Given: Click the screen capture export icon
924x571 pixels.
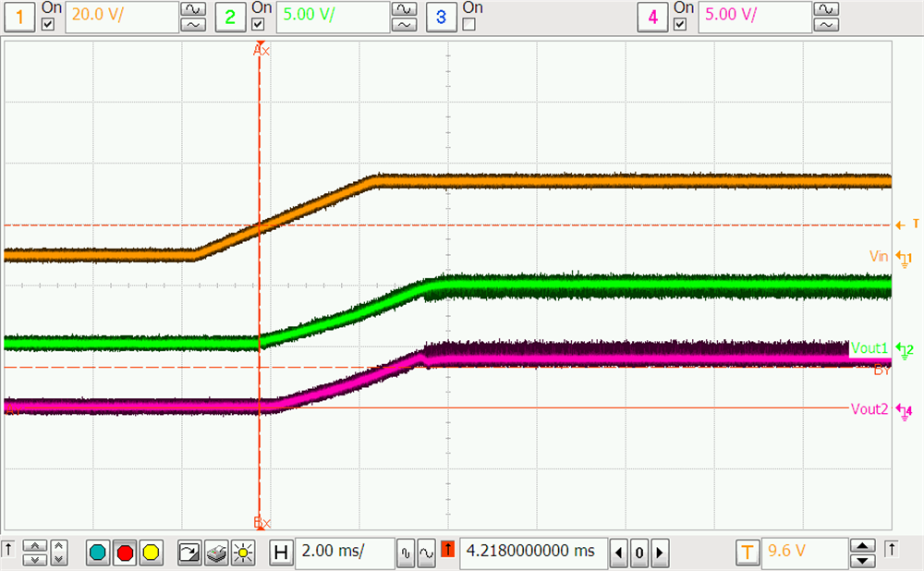Looking at the screenshot, I should click(189, 553).
